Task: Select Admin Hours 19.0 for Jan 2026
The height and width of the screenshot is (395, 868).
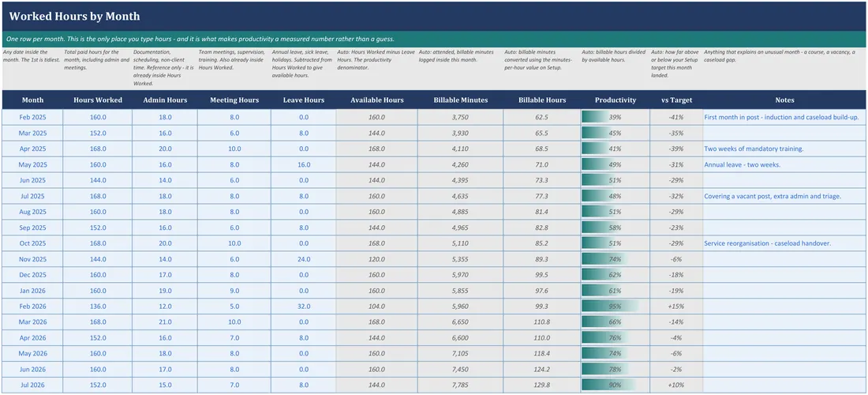Action: coord(165,290)
